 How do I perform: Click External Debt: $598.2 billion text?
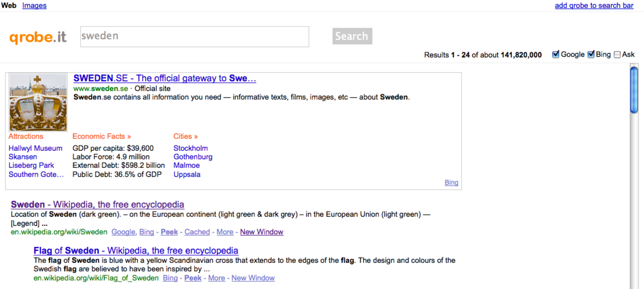[119, 165]
